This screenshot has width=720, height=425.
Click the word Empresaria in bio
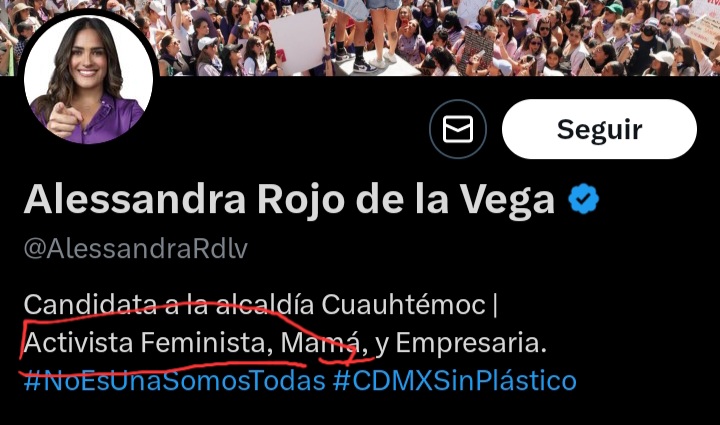coord(471,343)
